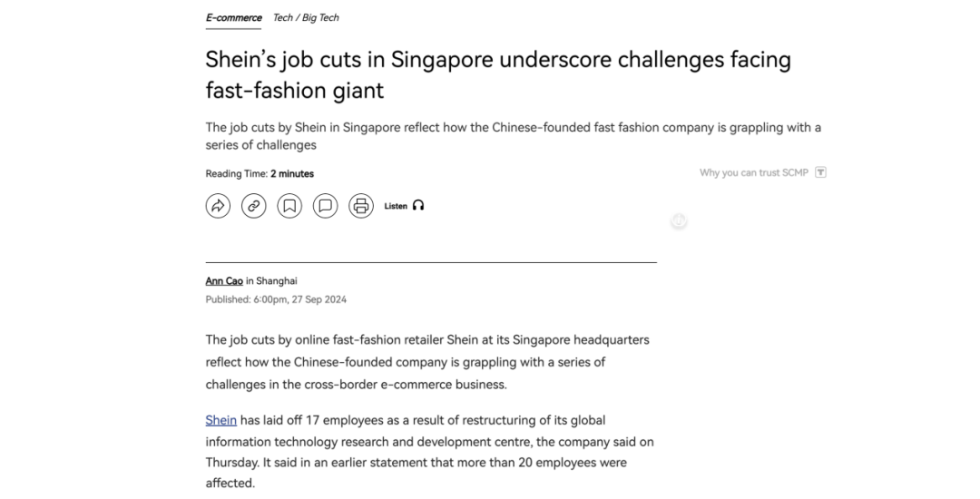Click the headphones audio icon
Image resolution: width=980 pixels, height=499 pixels.
[x=418, y=206]
